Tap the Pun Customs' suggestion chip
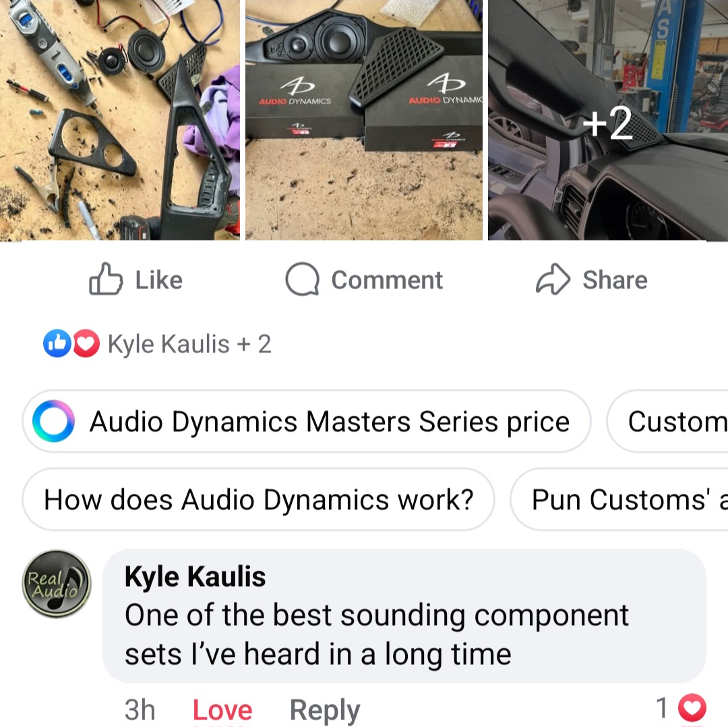Screen dimensions: 728x727 pos(619,499)
